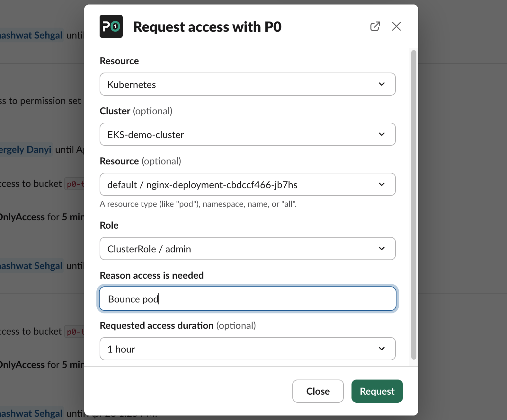
Task: Dismiss the dialog with the X icon
Action: [396, 26]
